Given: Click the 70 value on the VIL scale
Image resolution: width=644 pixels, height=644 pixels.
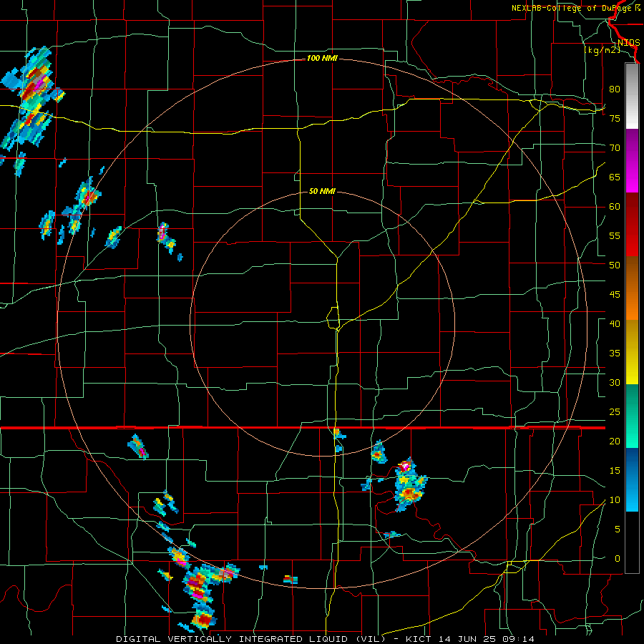Looking at the screenshot, I should point(615,148).
